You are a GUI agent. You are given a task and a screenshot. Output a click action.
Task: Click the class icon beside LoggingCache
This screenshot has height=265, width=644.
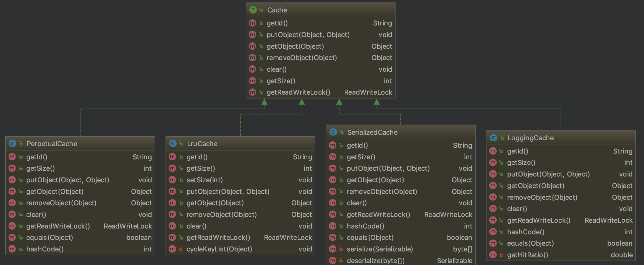click(493, 138)
